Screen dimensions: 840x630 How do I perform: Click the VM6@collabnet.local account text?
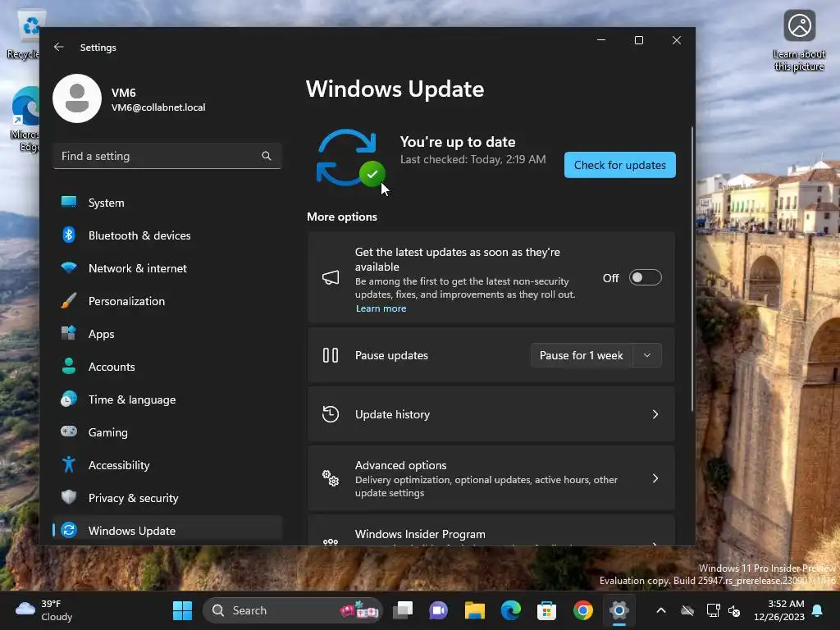coord(158,107)
